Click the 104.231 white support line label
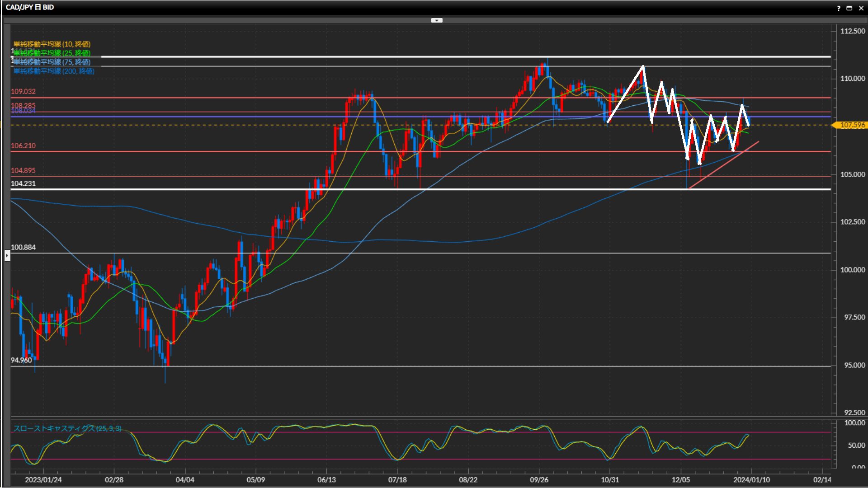Viewport: 868px width, 488px height. click(23, 183)
